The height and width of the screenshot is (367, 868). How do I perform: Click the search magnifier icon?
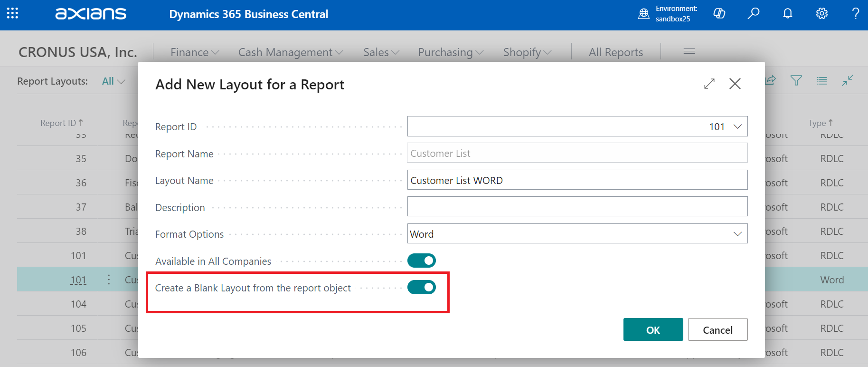tap(753, 14)
